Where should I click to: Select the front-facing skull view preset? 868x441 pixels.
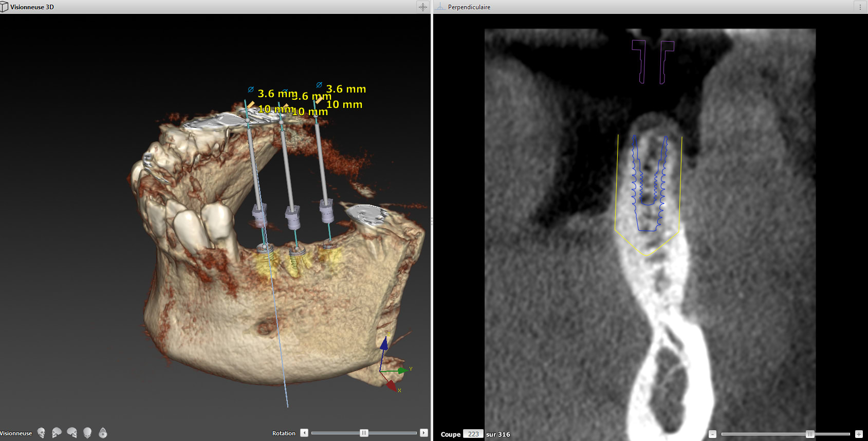41,433
